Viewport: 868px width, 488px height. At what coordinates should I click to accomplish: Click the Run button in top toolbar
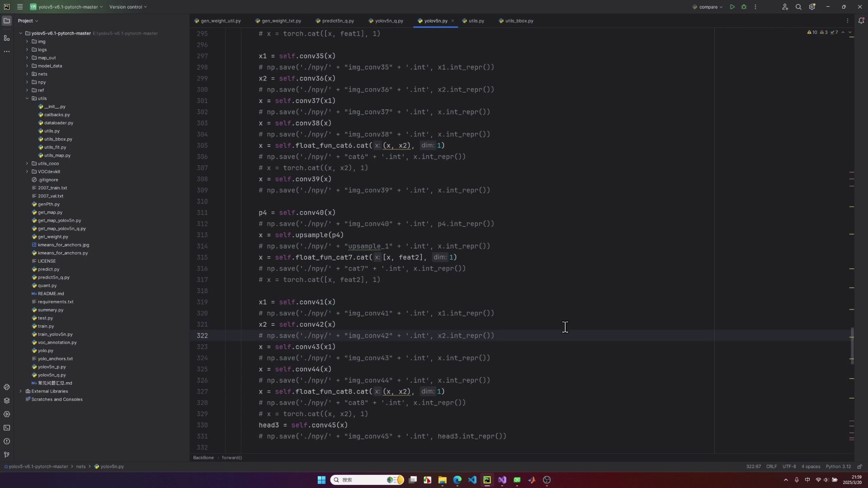(x=732, y=7)
